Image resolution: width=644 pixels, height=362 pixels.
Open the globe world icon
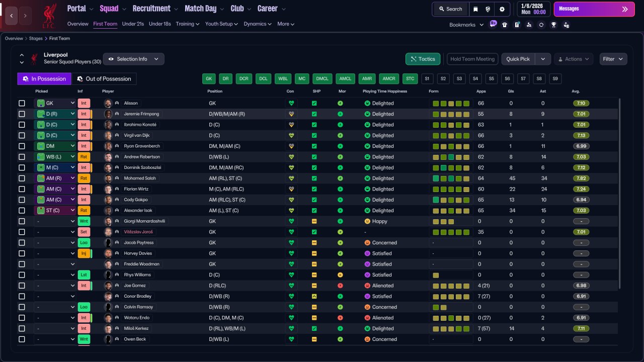tap(488, 9)
